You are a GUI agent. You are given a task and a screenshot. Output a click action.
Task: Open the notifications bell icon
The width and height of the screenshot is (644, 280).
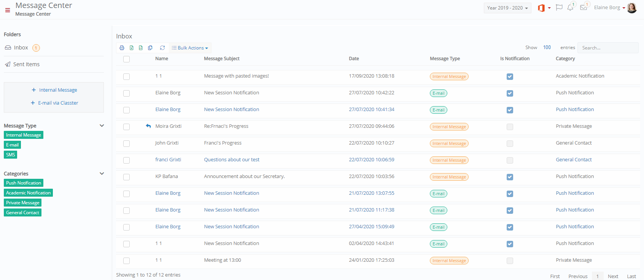pyautogui.click(x=570, y=8)
